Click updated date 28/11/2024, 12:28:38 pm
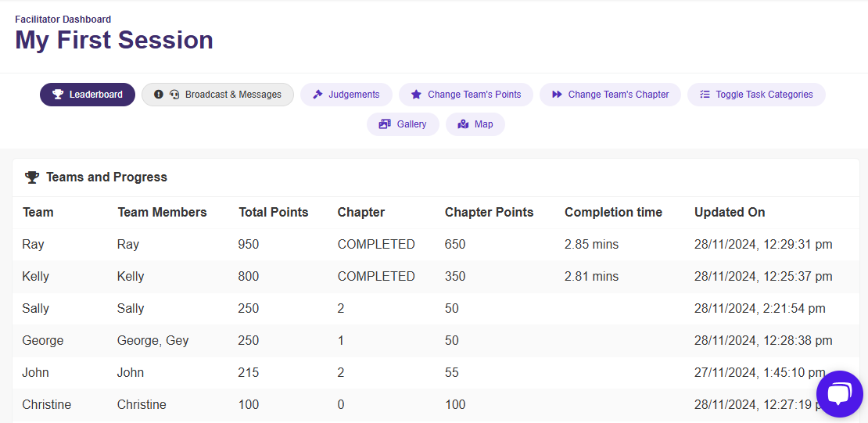The image size is (868, 423). coord(763,340)
